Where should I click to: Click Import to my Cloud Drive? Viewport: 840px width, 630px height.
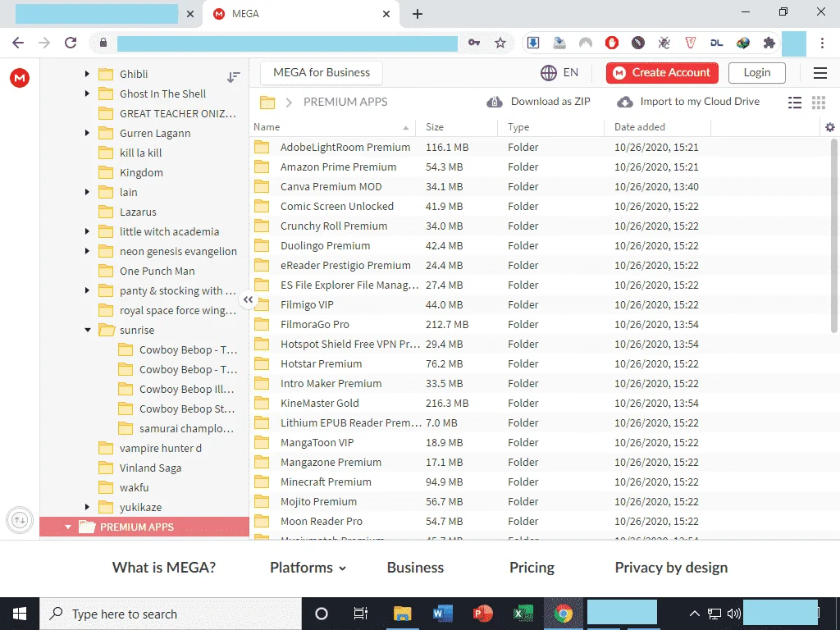(688, 102)
